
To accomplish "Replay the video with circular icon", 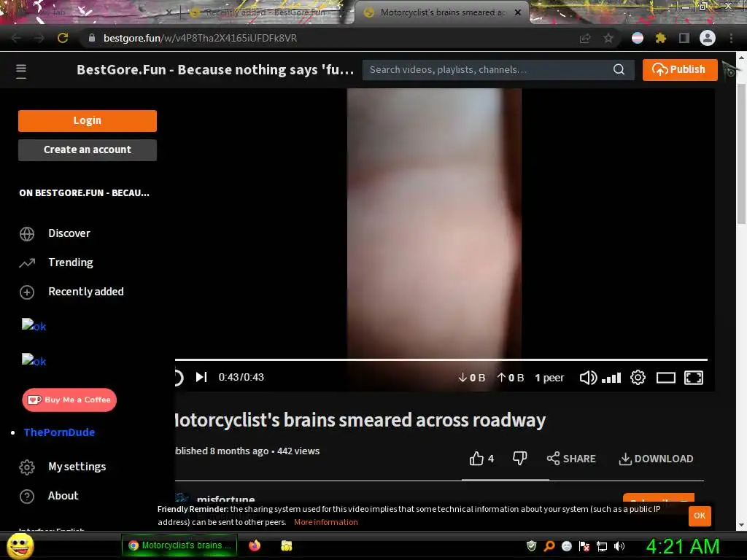I will click(178, 377).
